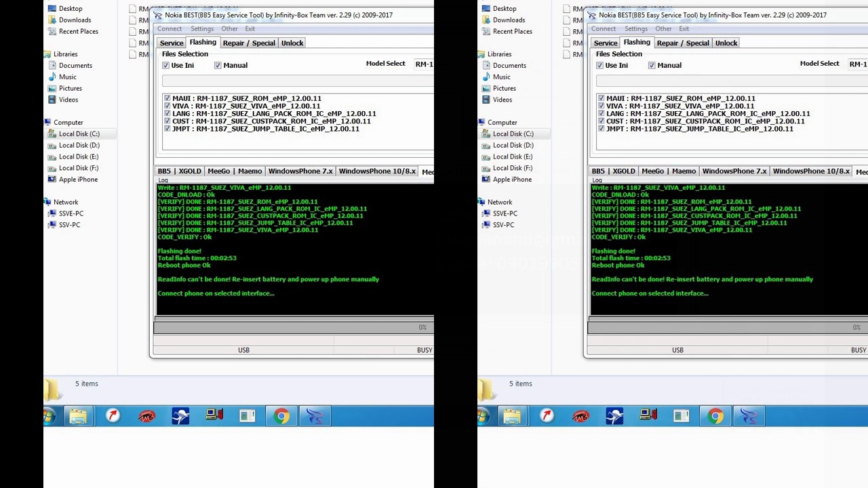868x488 pixels.
Task: Uncheck Use Ini in the left Nokia BEST window
Action: pyautogui.click(x=165, y=65)
